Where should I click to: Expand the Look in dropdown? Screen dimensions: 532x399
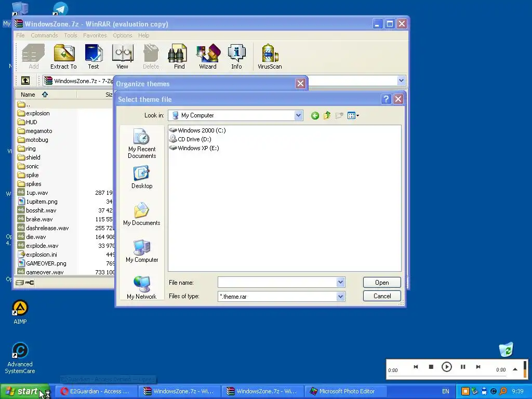click(298, 115)
